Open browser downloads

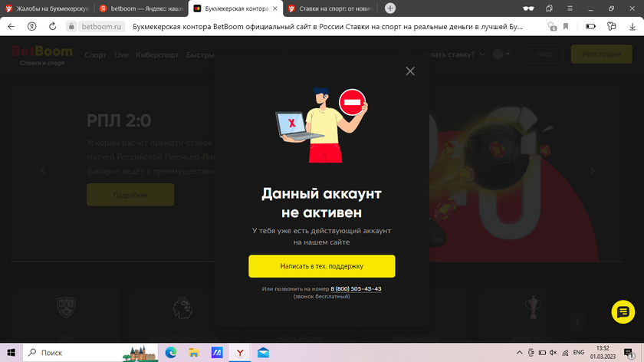point(632,26)
